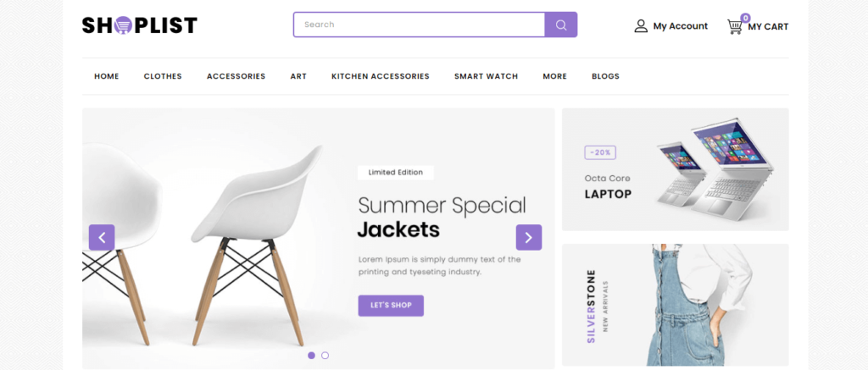Viewport: 868px width, 370px height.
Task: Click the cart item count badge
Action: point(746,18)
